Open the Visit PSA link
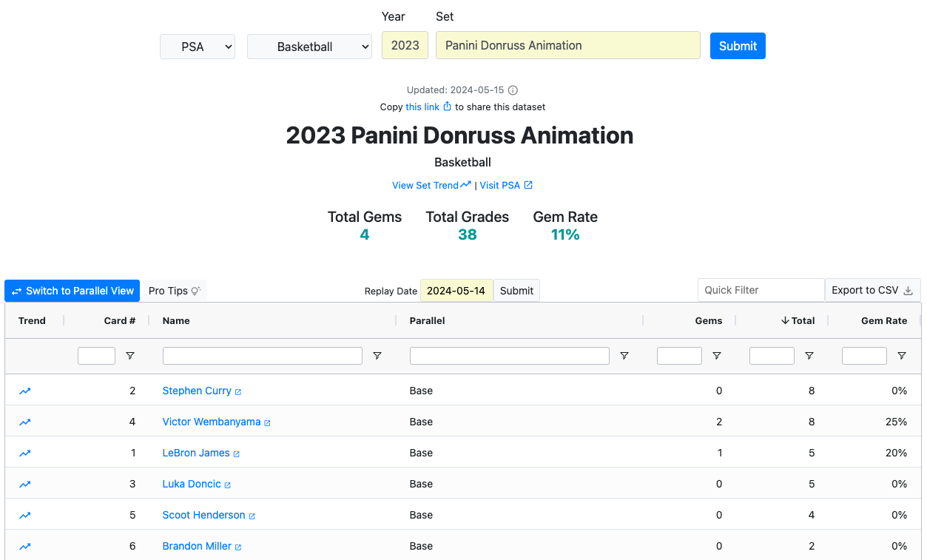This screenshot has width=927, height=560. (x=506, y=185)
